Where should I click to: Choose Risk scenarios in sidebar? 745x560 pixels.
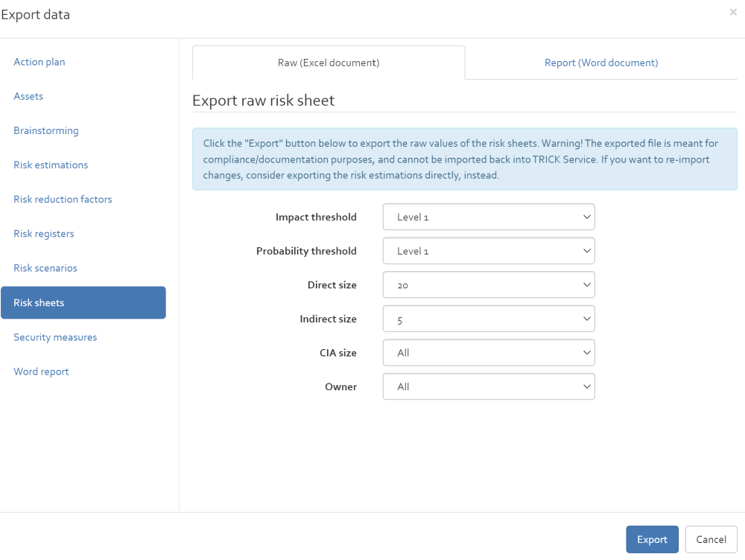point(45,268)
